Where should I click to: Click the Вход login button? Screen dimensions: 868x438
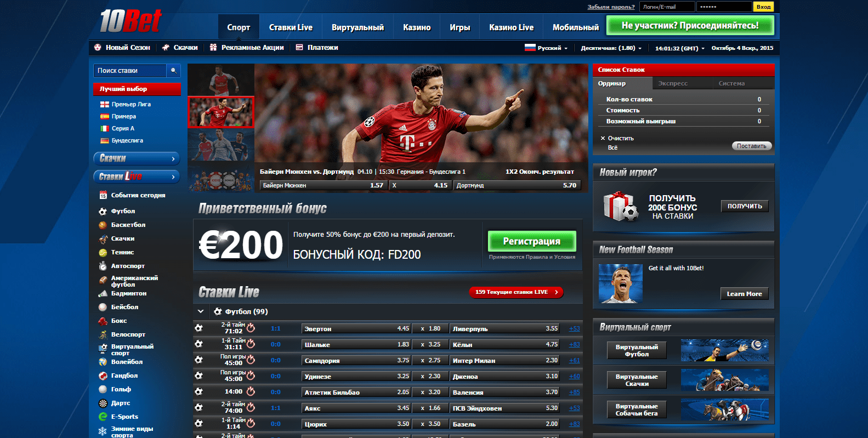[x=763, y=7]
